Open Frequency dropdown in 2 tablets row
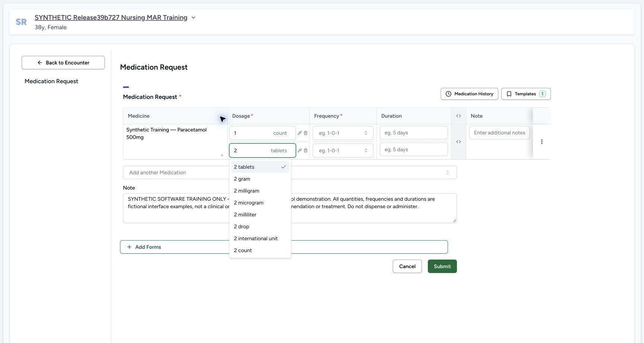The height and width of the screenshot is (343, 644). (343, 150)
